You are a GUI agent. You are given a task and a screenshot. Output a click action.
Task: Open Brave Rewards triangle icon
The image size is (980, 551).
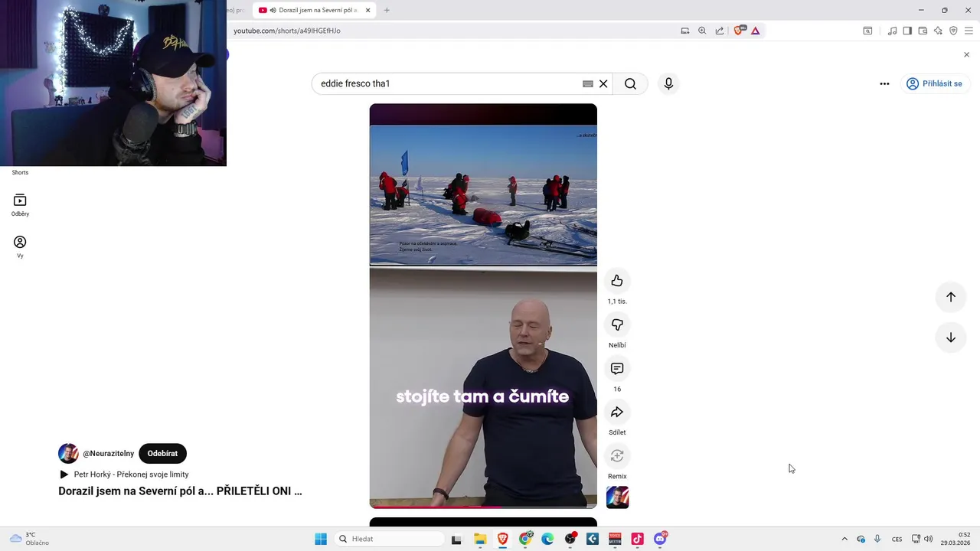755,31
